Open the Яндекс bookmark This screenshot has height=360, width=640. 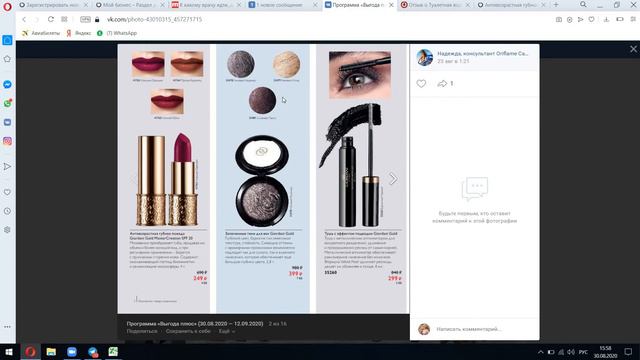coord(79,33)
